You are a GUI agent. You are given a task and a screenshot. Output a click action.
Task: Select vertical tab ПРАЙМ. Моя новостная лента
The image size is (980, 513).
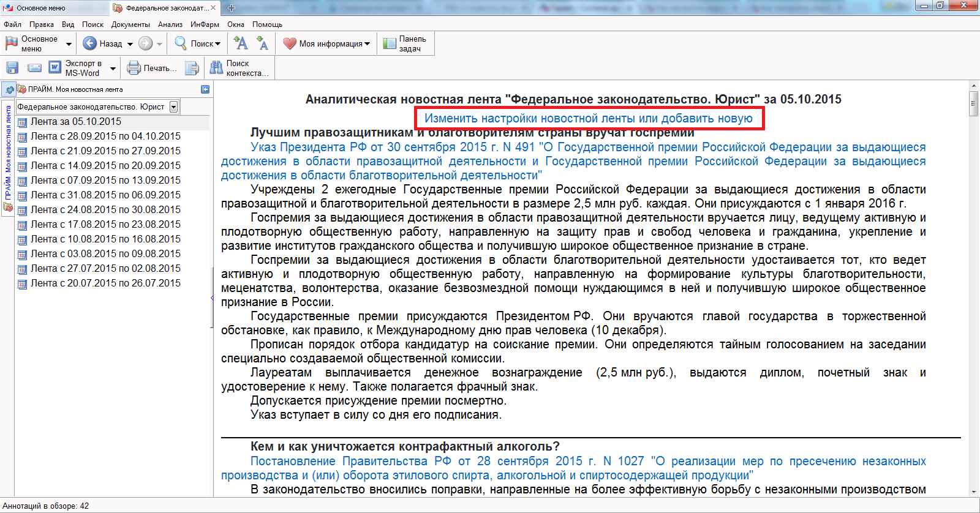[x=8, y=152]
